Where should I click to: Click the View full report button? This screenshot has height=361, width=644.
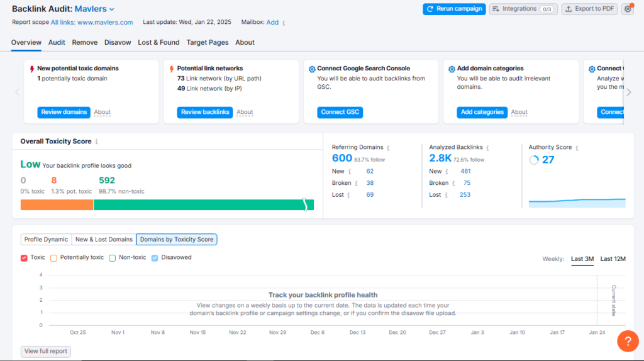(45, 351)
